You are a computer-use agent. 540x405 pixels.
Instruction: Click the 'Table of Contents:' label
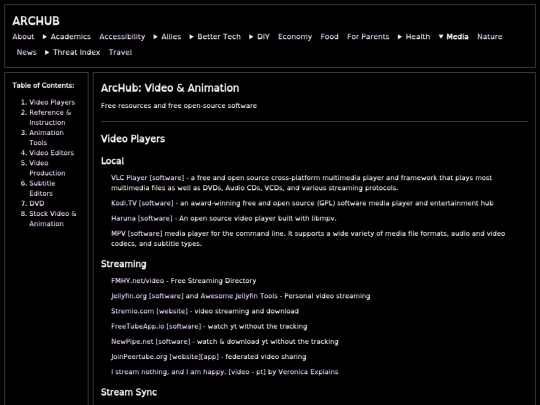click(x=43, y=85)
